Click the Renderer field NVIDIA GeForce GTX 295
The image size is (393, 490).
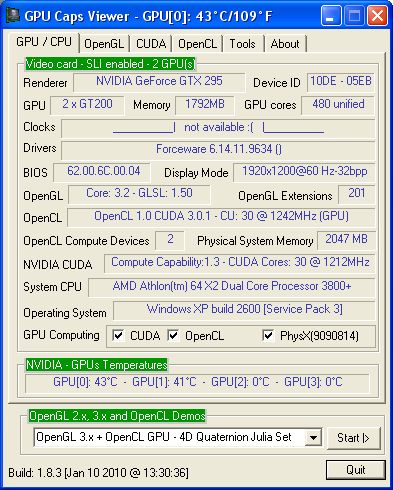159,82
